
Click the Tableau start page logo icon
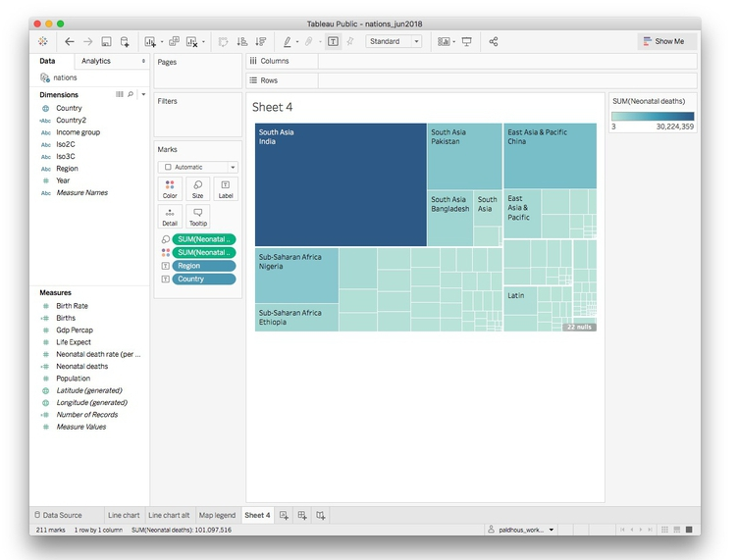(x=43, y=41)
